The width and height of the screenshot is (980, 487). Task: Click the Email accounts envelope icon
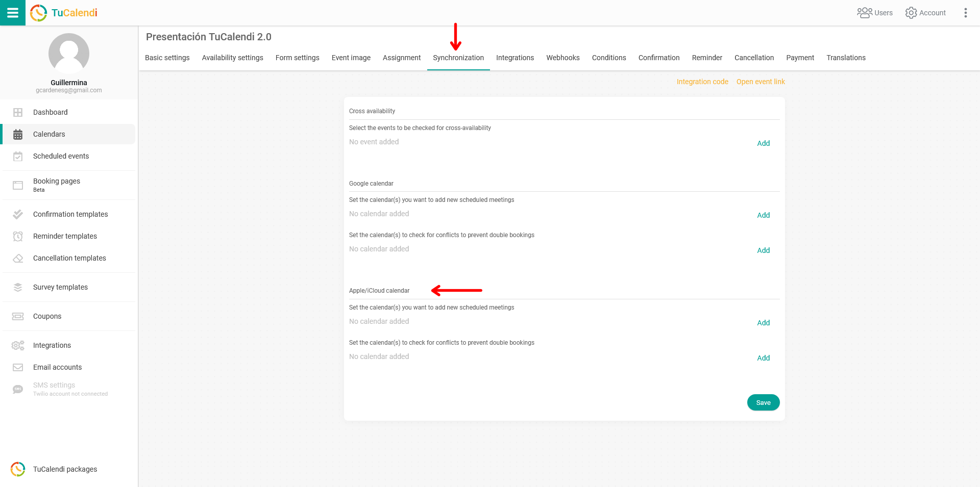[x=18, y=367]
